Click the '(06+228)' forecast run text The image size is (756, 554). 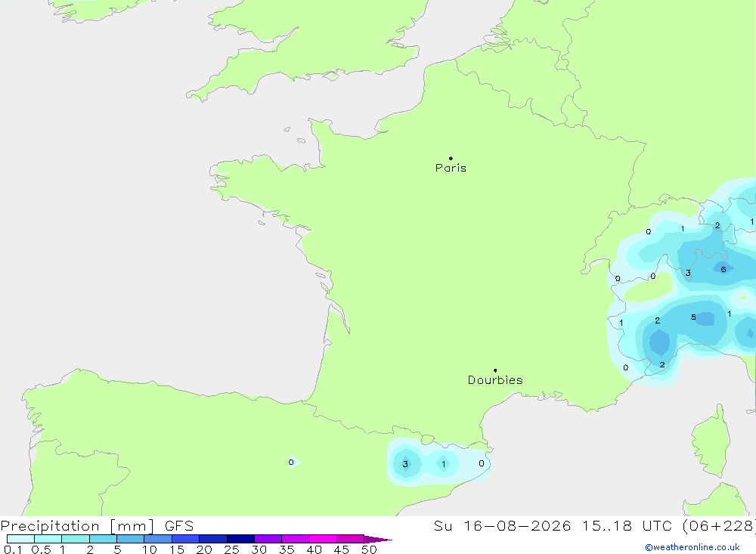719,525
